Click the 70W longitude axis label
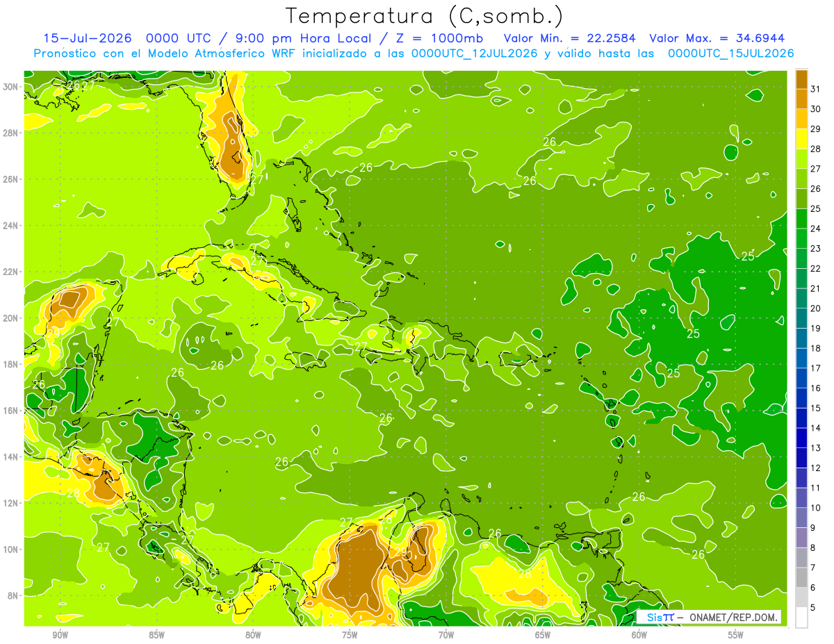The image size is (834, 644). point(446,634)
